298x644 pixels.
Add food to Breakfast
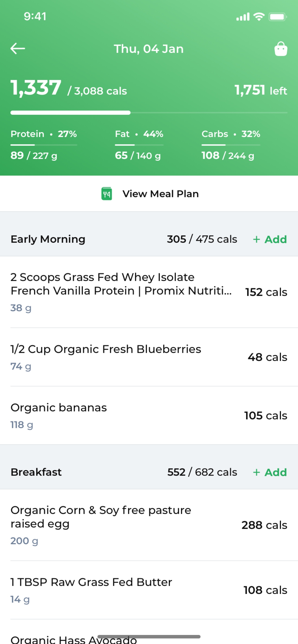tap(270, 472)
